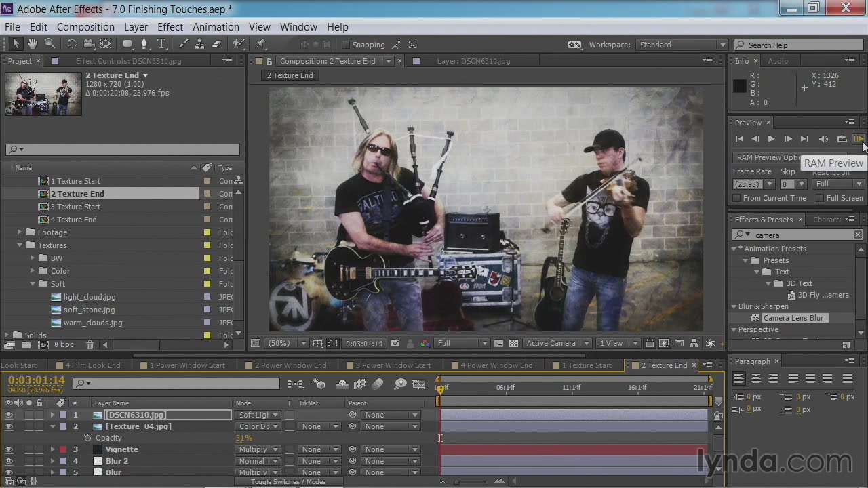Open Show Channel color management icon
The width and height of the screenshot is (868, 488).
425,344
